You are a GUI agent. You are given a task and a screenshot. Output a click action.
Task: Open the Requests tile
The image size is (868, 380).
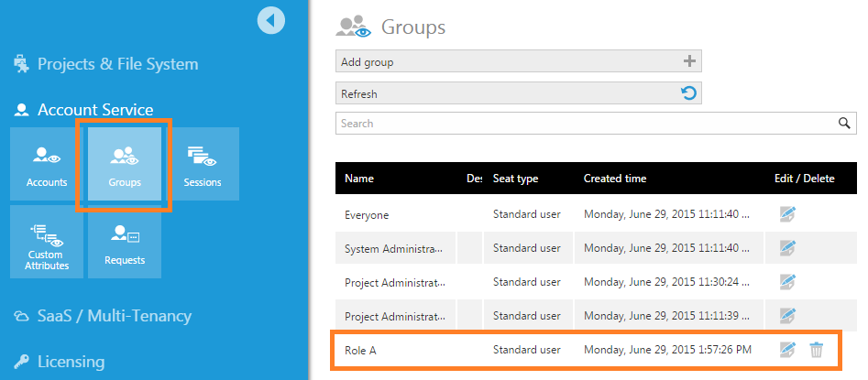125,242
